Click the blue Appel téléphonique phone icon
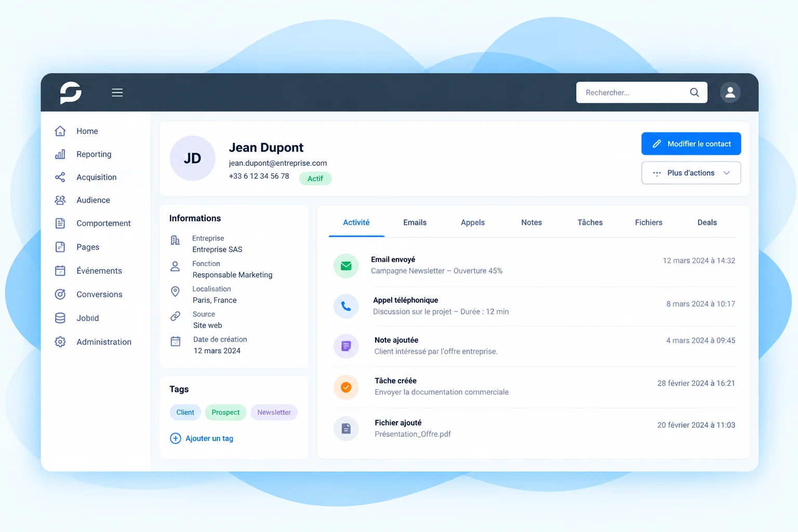Screen dimensions: 798x532 coord(346,307)
